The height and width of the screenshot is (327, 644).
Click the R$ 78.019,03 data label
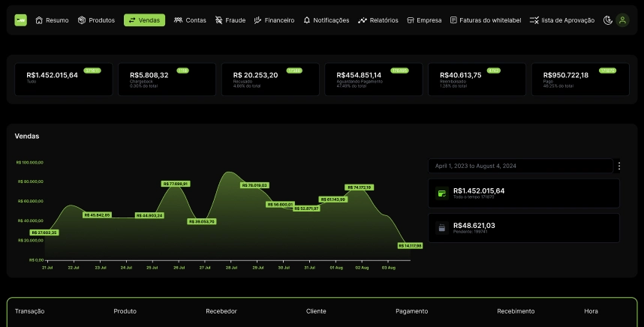click(x=254, y=185)
